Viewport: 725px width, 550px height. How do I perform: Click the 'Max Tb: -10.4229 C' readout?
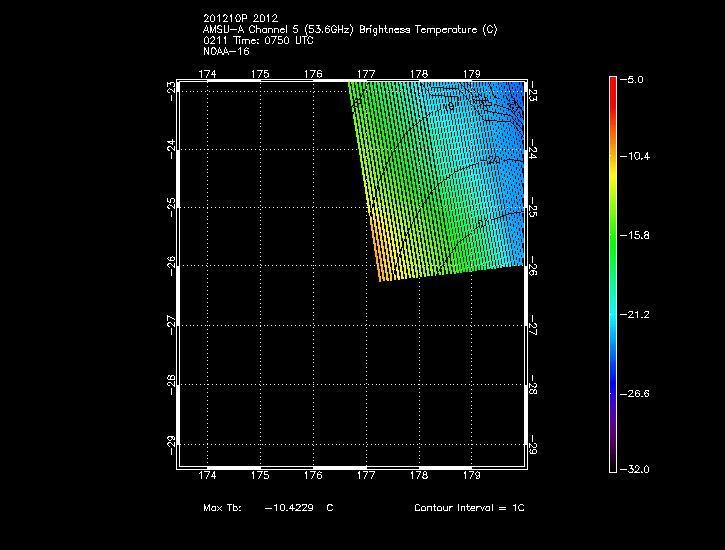pos(268,508)
